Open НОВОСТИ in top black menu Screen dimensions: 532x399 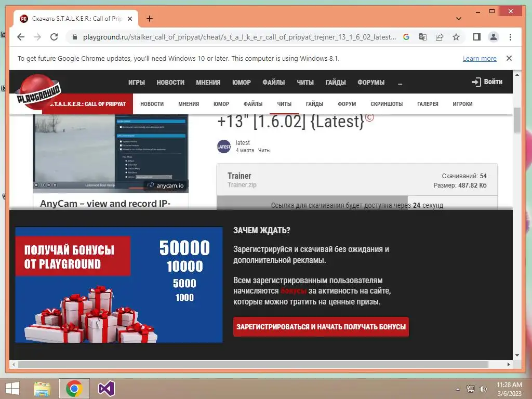[170, 83]
